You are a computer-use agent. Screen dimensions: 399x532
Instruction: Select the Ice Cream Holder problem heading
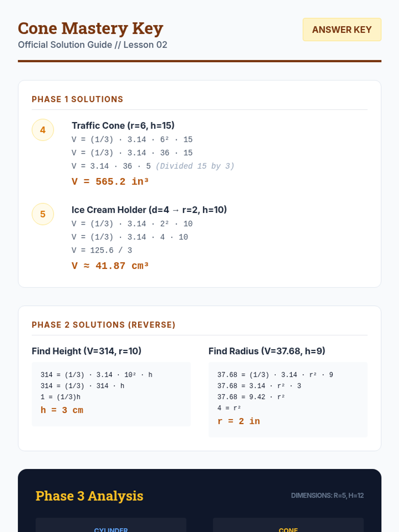click(x=149, y=210)
